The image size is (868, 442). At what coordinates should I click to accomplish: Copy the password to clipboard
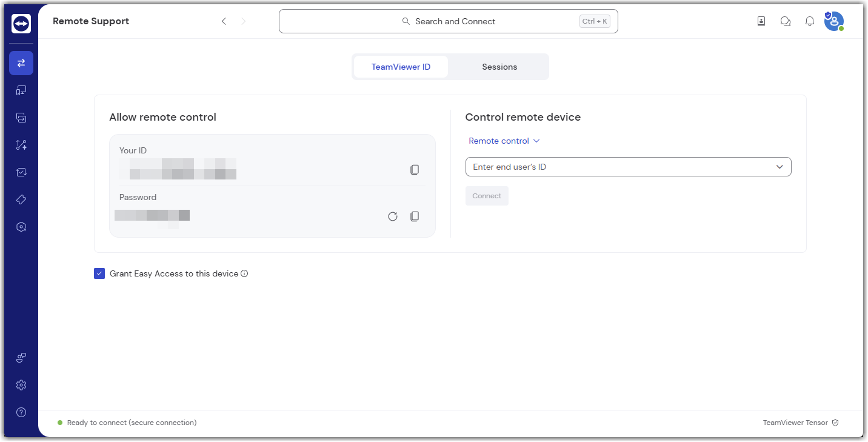[415, 216]
